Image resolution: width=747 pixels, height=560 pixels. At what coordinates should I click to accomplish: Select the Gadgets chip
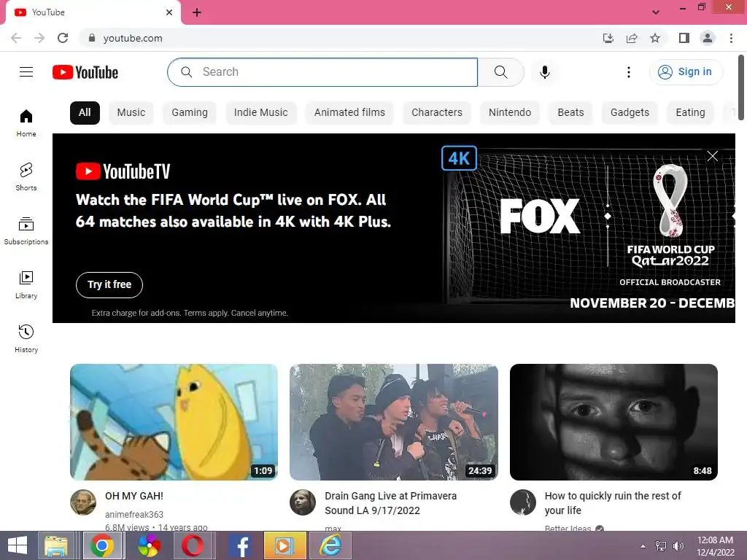[x=630, y=113]
